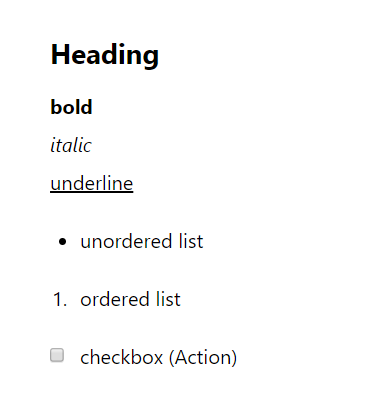Toggle the checkbox beside "checkbox (Action)"
Image resolution: width=384 pixels, height=416 pixels.
point(57,355)
